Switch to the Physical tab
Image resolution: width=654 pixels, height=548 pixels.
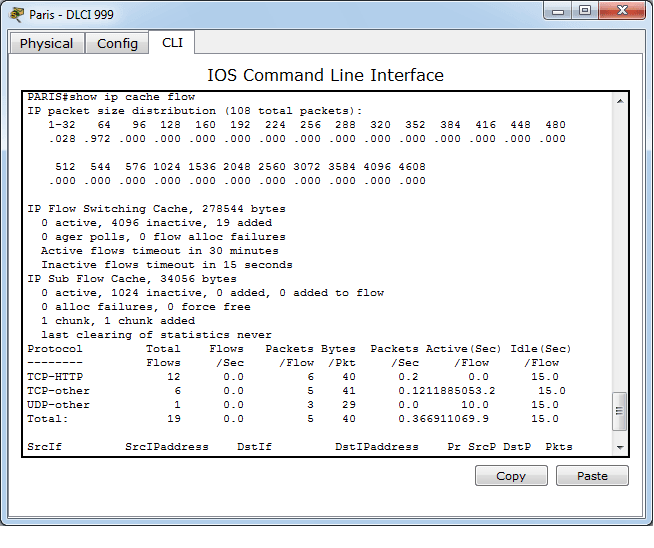(x=47, y=43)
